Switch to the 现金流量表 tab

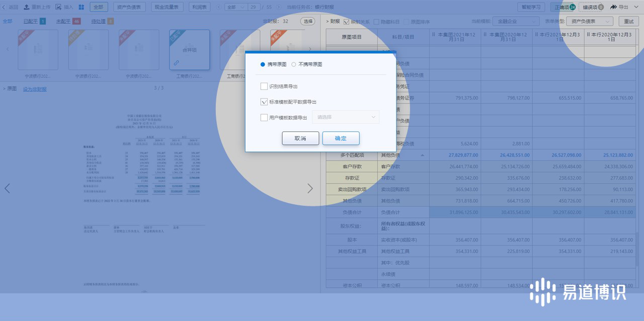tap(167, 7)
